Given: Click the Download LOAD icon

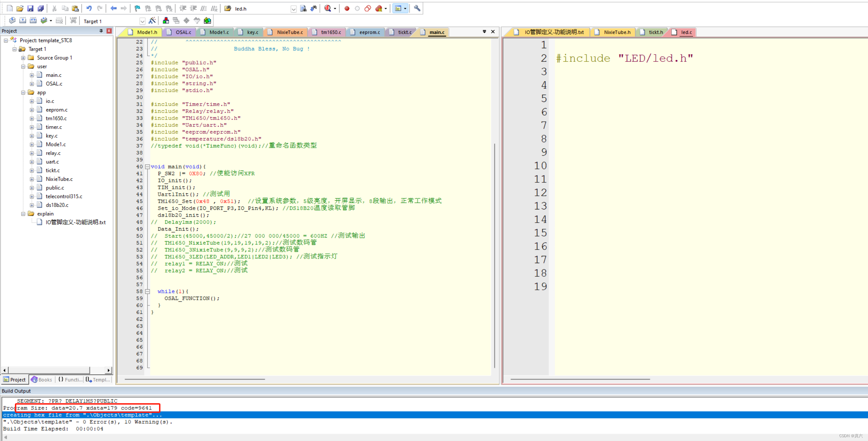Looking at the screenshot, I should tap(73, 21).
